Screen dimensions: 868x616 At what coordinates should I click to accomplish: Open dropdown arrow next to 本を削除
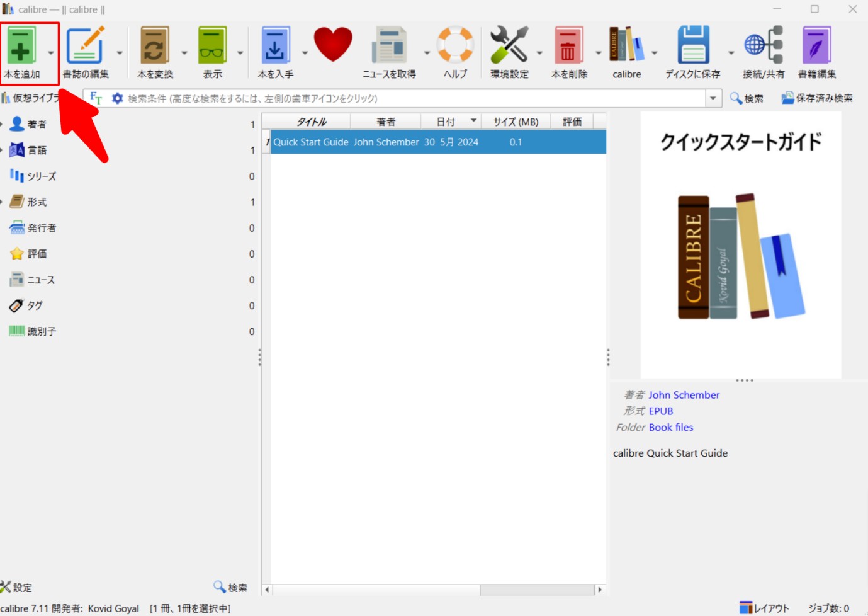pos(598,53)
